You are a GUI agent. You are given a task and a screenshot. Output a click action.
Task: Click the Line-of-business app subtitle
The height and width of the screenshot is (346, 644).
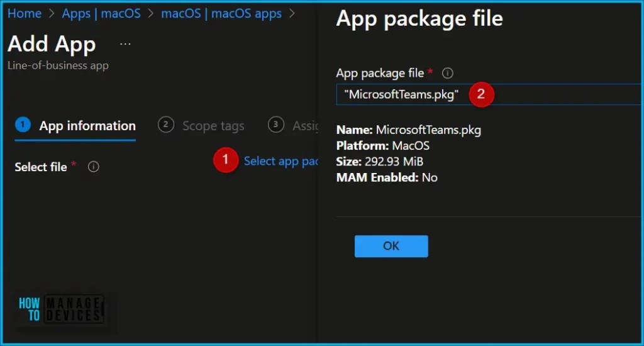point(58,66)
